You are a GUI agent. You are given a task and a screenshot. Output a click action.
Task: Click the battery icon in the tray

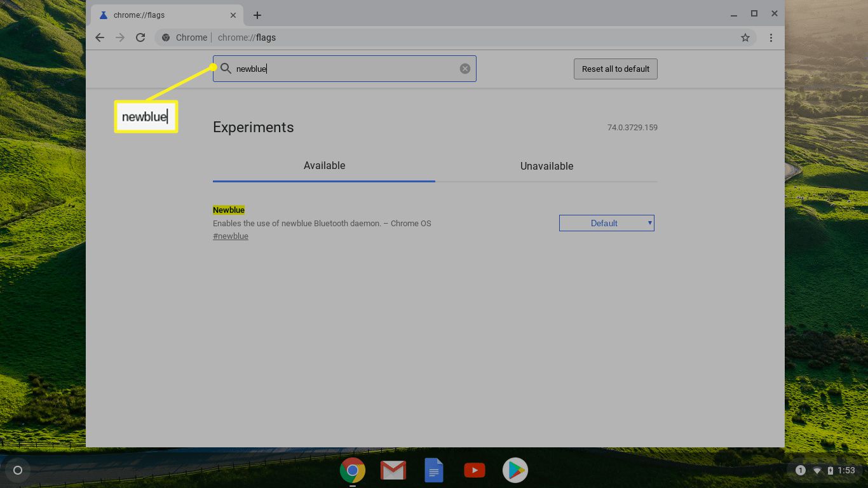click(x=830, y=470)
